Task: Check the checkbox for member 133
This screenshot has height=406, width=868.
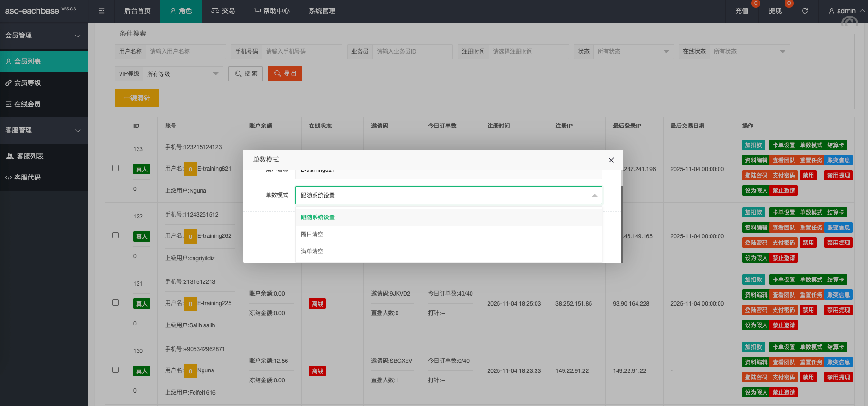Action: coord(115,168)
